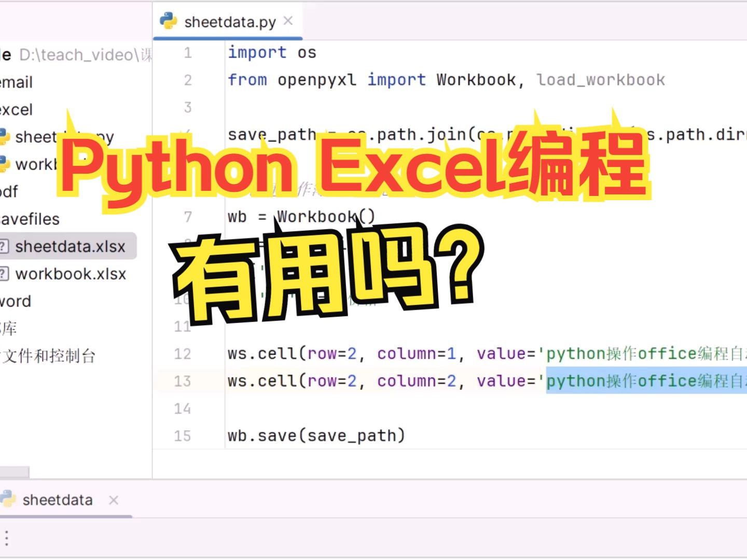Select the savefiles folder in project tree

(x=30, y=219)
